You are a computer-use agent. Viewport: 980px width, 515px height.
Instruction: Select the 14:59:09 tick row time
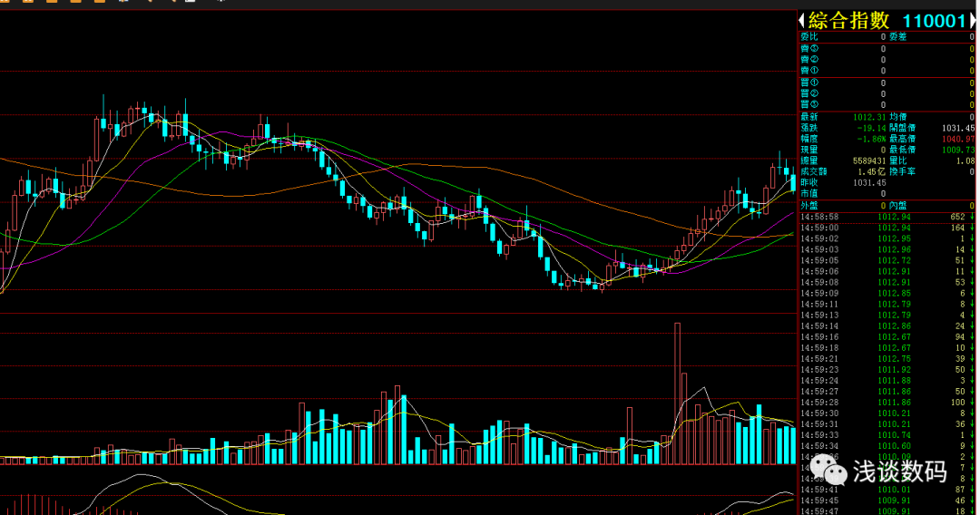[819, 294]
